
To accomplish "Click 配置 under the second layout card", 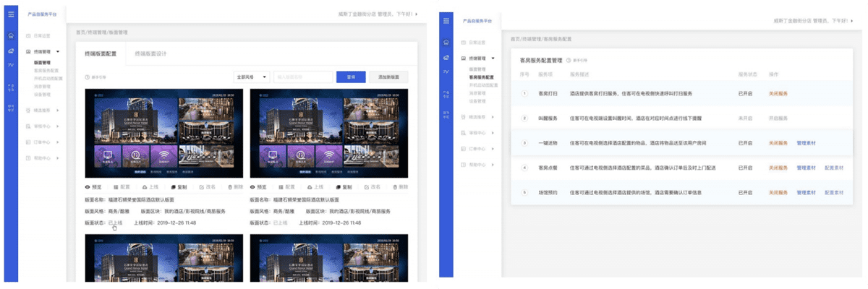I will click(x=286, y=186).
